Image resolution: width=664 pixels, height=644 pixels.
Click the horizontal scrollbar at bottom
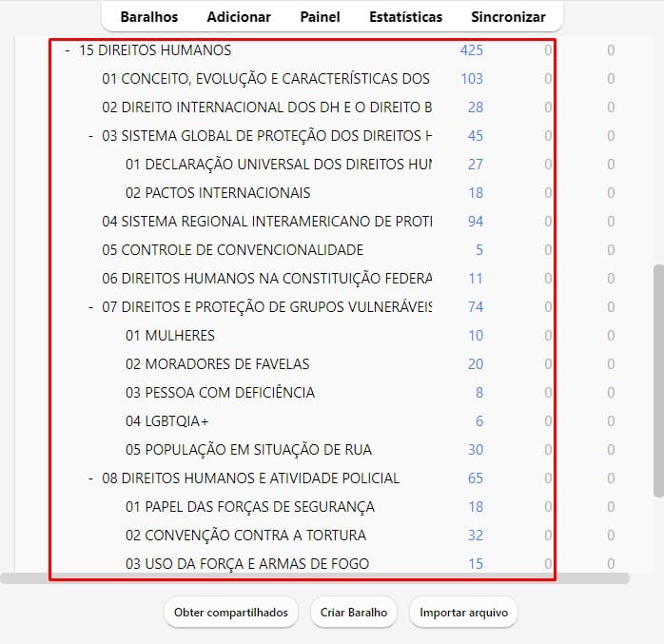(315, 578)
